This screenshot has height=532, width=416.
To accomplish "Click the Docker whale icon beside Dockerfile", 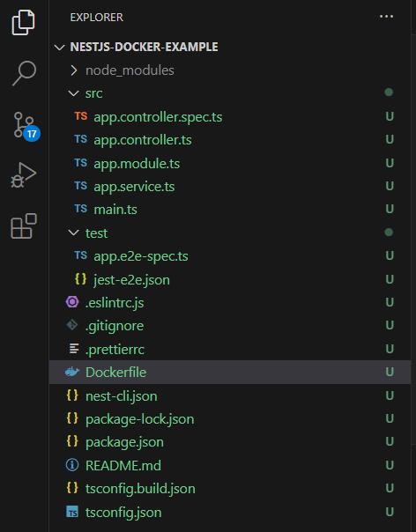I will (x=72, y=372).
